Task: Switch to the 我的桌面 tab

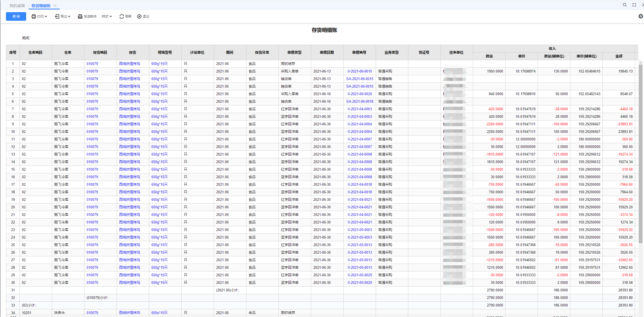Action: pos(17,6)
